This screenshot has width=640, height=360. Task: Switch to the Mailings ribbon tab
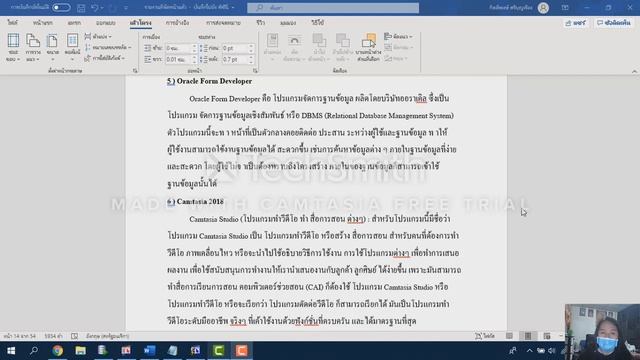(x=223, y=23)
